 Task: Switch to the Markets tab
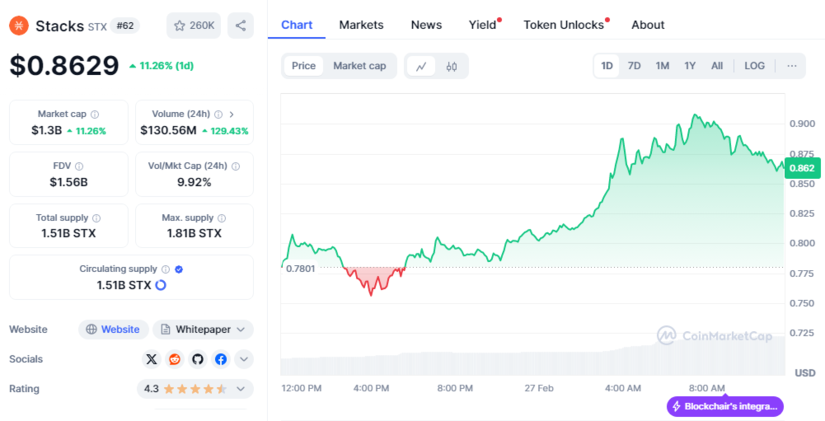[x=361, y=24]
